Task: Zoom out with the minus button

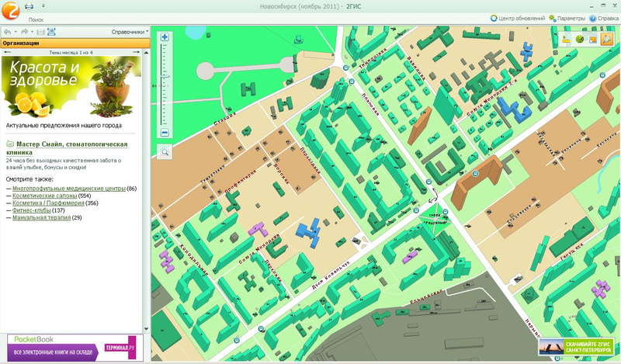Action: click(x=165, y=133)
